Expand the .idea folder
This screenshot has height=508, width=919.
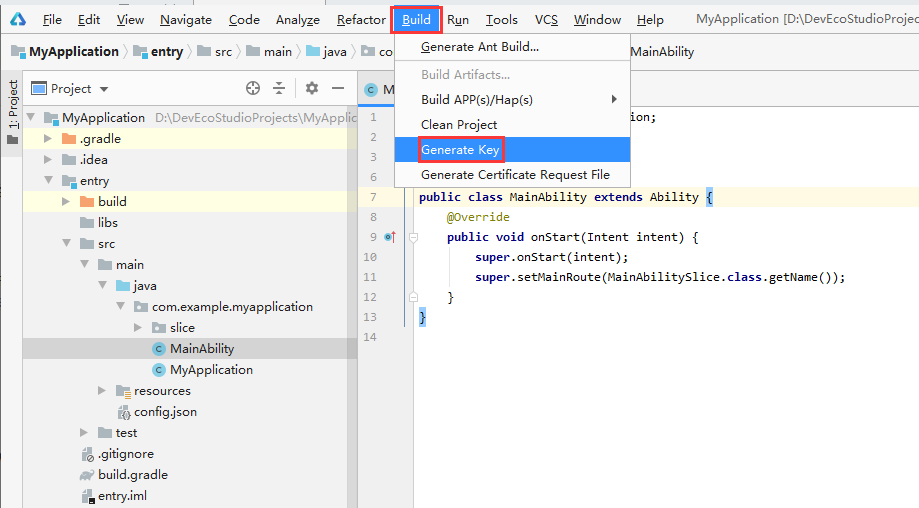coord(48,159)
